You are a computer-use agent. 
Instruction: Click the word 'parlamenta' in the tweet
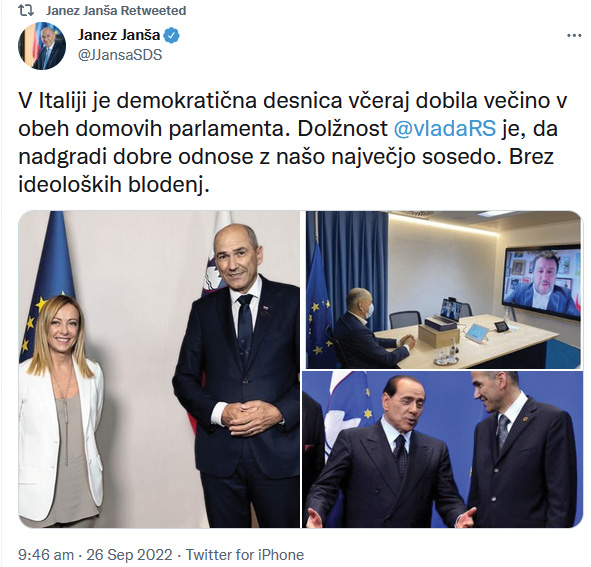coord(226,129)
